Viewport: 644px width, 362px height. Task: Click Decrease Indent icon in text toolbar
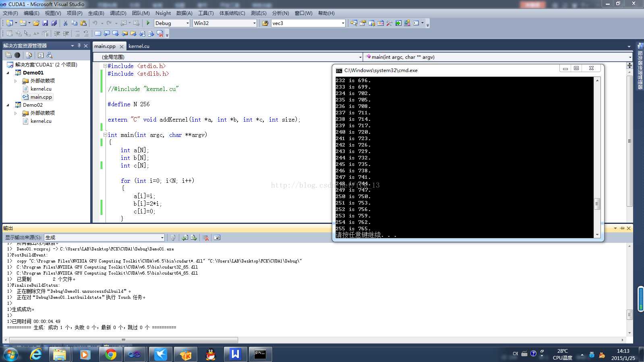pos(57,33)
